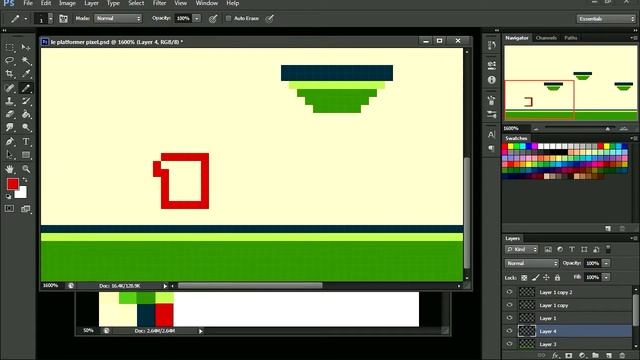Open the Layer menu

point(91,3)
